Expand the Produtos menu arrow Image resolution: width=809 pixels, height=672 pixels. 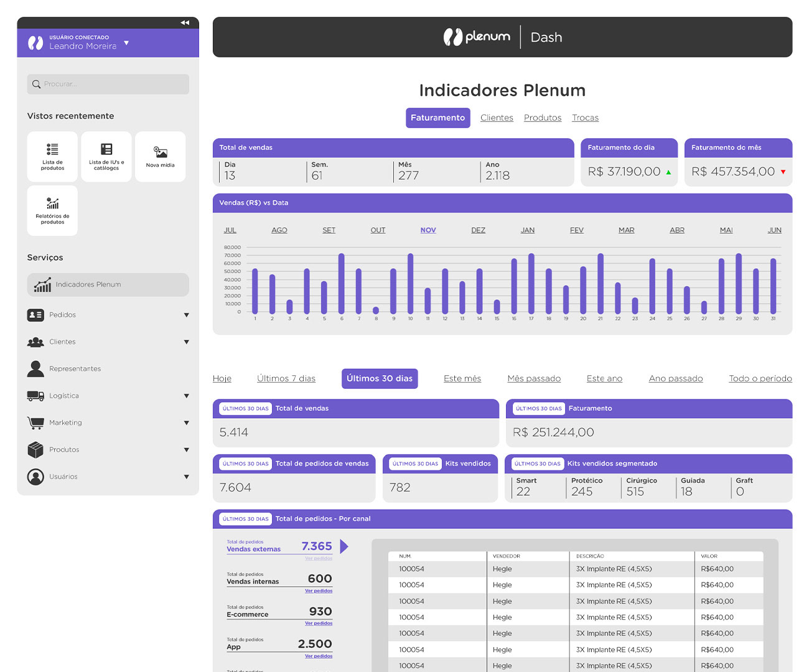[x=186, y=450]
